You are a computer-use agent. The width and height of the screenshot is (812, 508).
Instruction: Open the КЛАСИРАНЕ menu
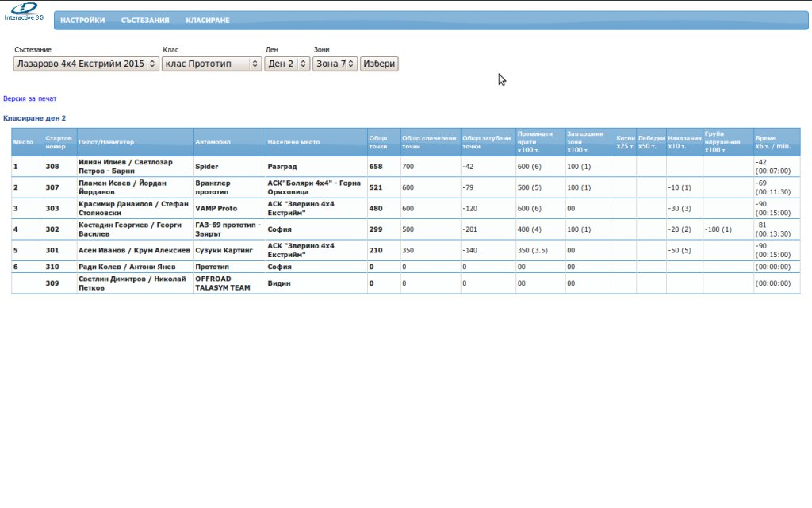208,21
